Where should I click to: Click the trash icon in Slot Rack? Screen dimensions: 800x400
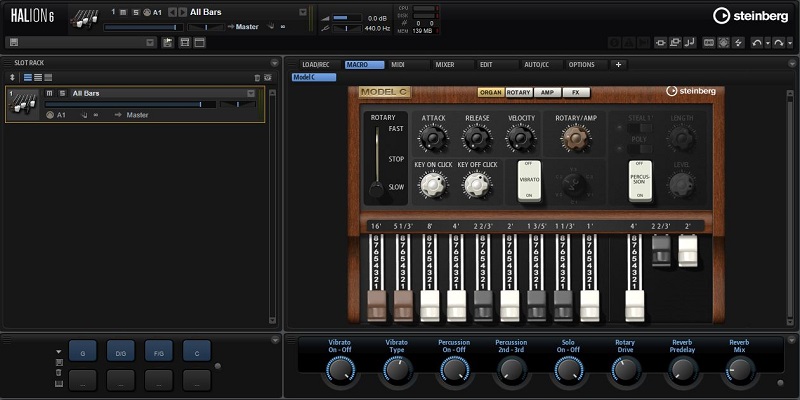click(256, 77)
